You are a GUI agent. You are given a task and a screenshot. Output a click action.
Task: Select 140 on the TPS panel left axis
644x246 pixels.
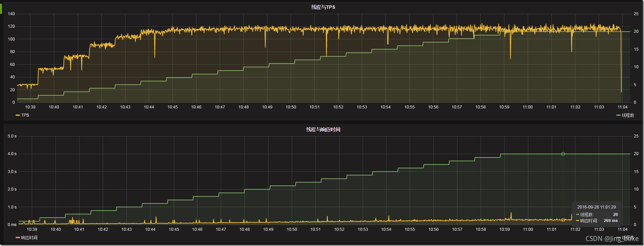pos(11,14)
